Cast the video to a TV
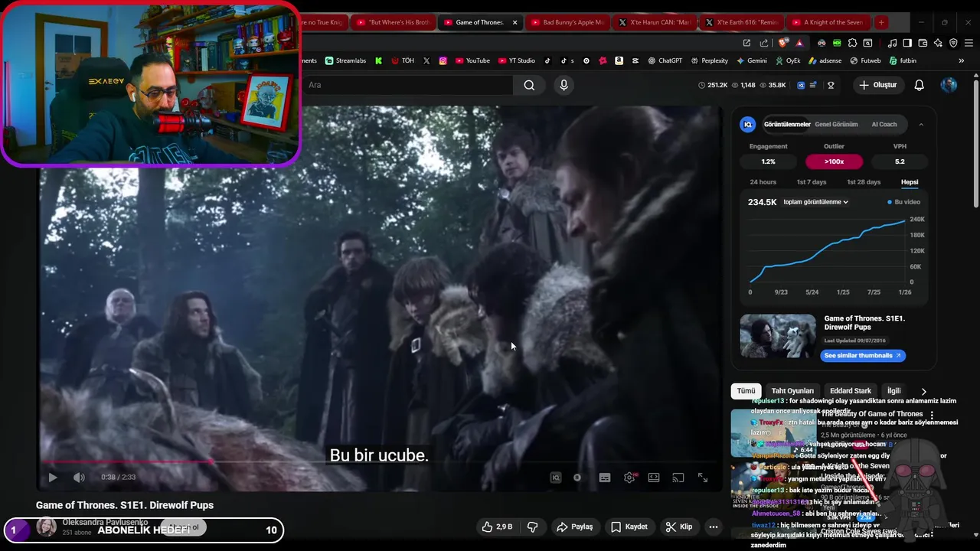 [x=678, y=478]
